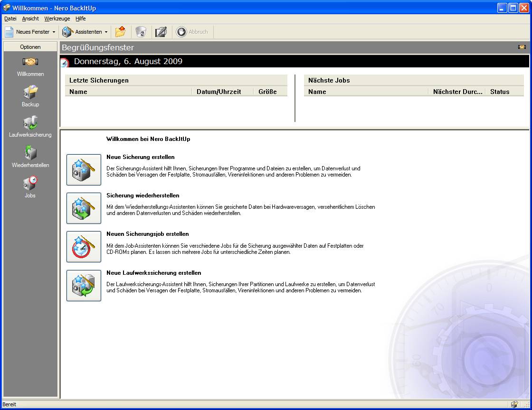
Task: Open the Datei menu
Action: click(x=10, y=19)
